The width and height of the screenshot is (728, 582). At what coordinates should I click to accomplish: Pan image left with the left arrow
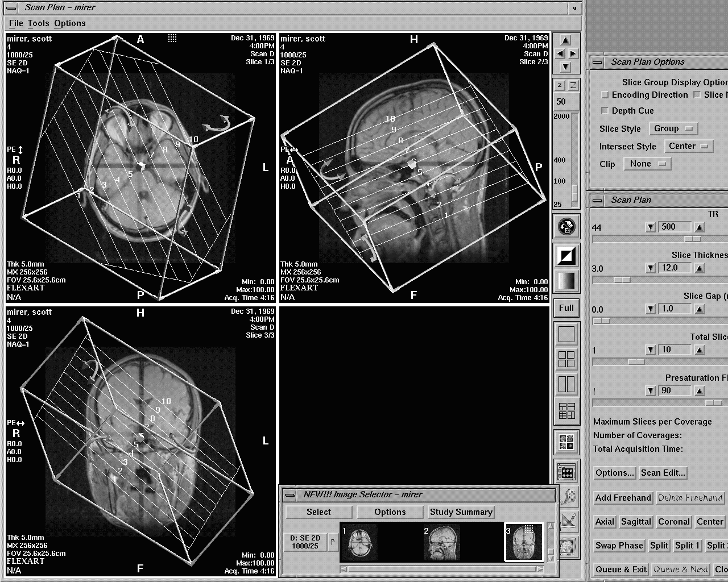559,53
